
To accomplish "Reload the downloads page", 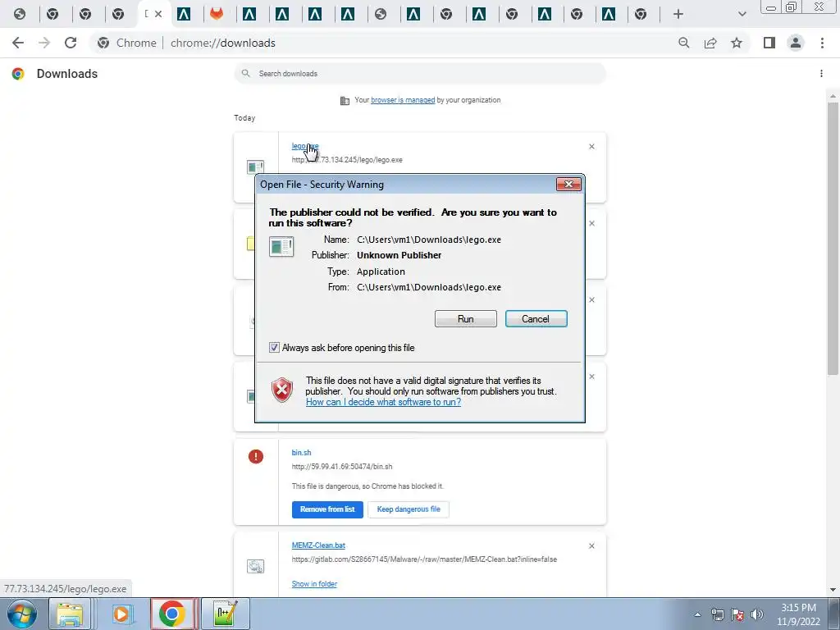I will pyautogui.click(x=71, y=43).
